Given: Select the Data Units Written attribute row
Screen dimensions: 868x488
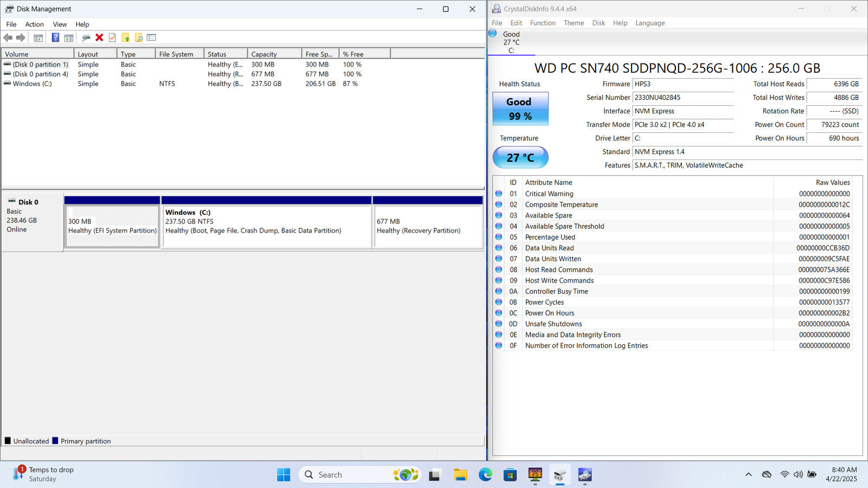Looking at the screenshot, I should (x=673, y=259).
